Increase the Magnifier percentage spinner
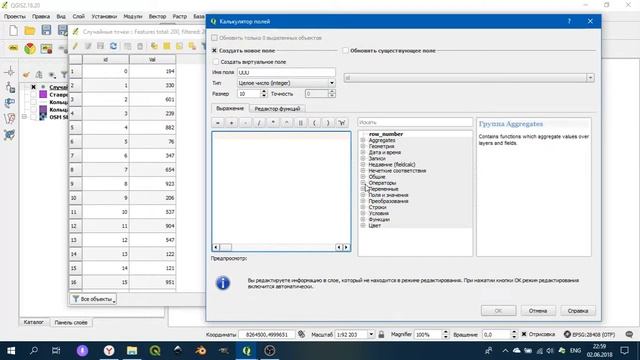 click(x=445, y=332)
